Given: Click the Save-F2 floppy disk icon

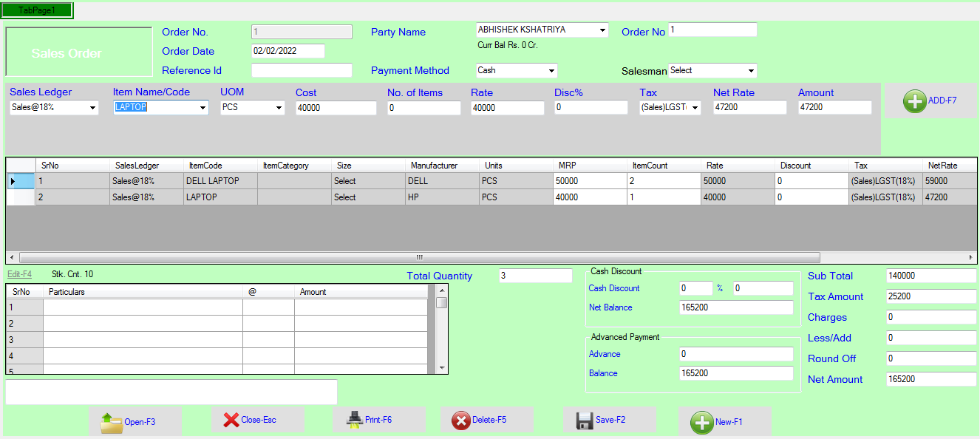Looking at the screenshot, I should (x=585, y=421).
